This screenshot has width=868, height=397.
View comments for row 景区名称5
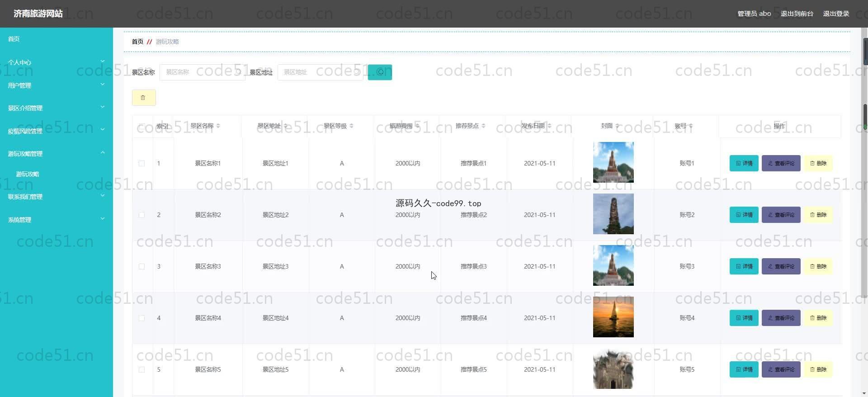pyautogui.click(x=781, y=369)
